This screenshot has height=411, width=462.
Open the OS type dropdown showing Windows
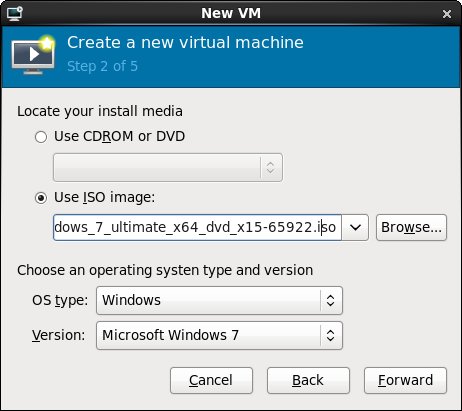[219, 300]
